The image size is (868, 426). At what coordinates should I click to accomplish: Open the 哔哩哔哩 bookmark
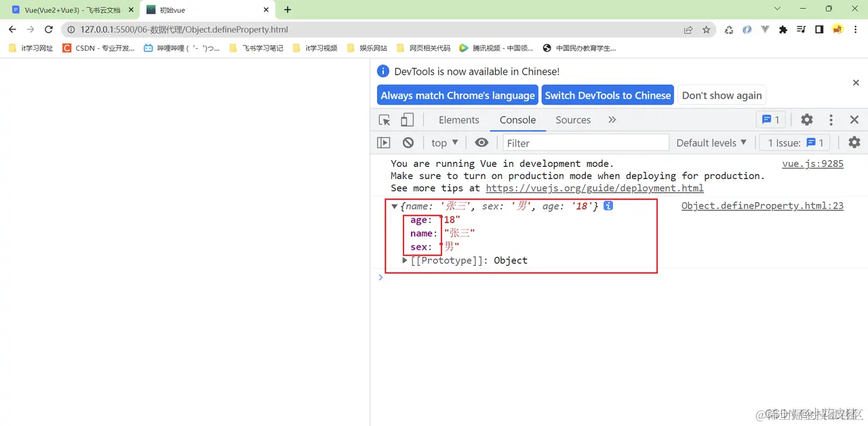182,48
